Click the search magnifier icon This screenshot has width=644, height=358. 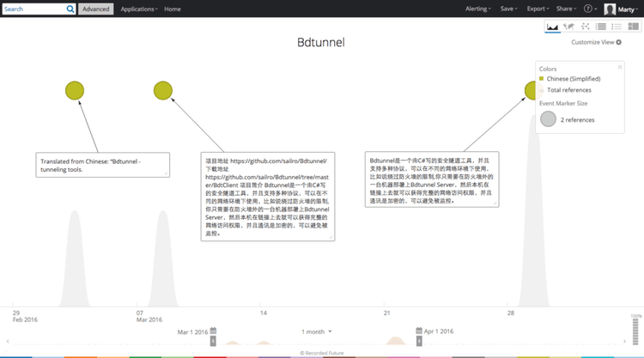pos(70,9)
